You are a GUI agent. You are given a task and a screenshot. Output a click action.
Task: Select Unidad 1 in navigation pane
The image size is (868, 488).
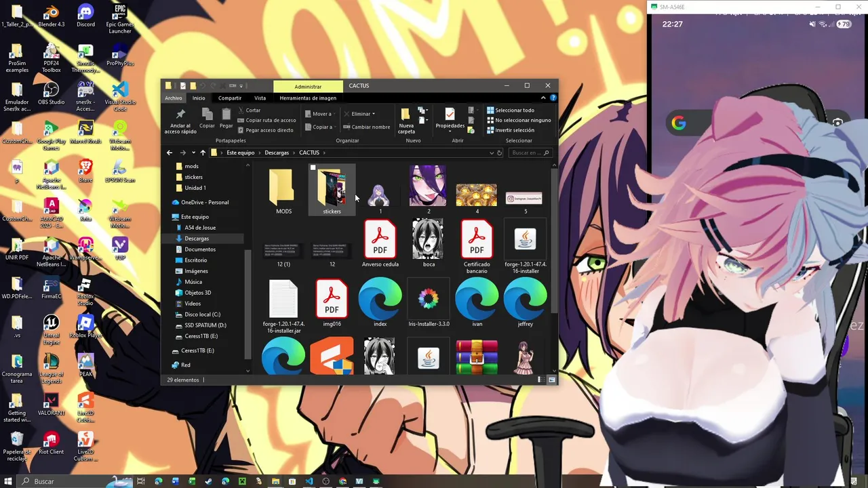click(x=195, y=188)
